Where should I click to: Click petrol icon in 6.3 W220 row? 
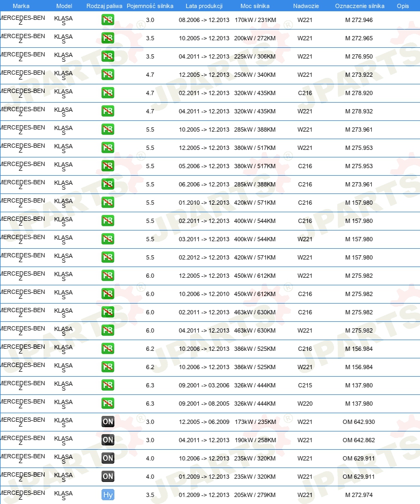(107, 404)
